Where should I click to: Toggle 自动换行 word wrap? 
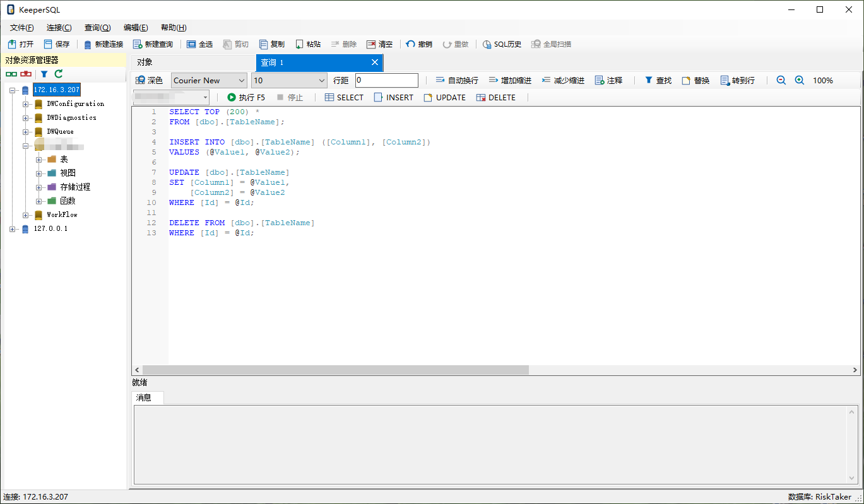tap(457, 80)
